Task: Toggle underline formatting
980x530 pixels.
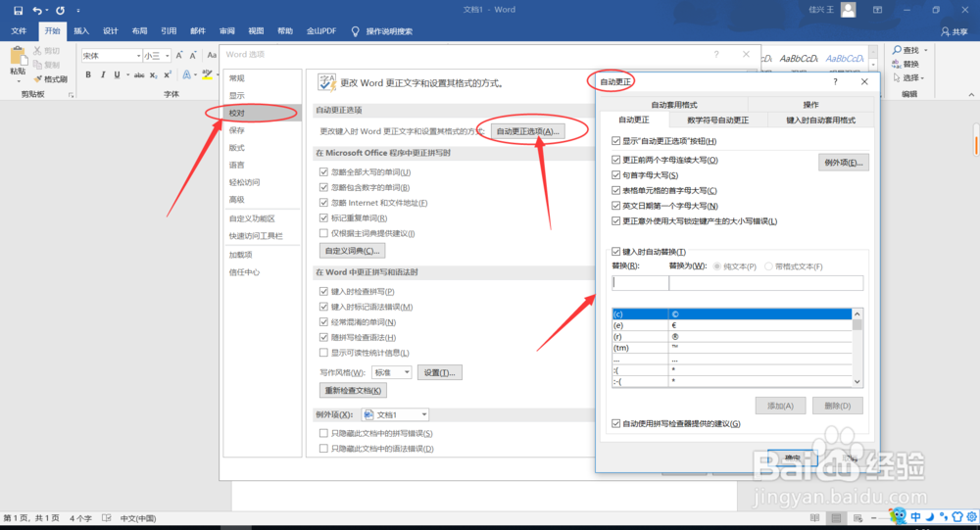Action: click(x=117, y=75)
